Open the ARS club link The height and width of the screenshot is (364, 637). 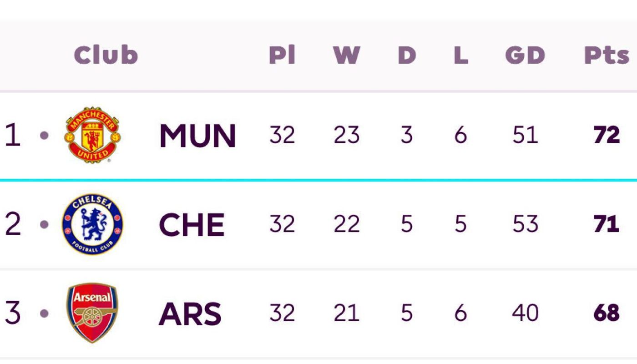(x=190, y=313)
